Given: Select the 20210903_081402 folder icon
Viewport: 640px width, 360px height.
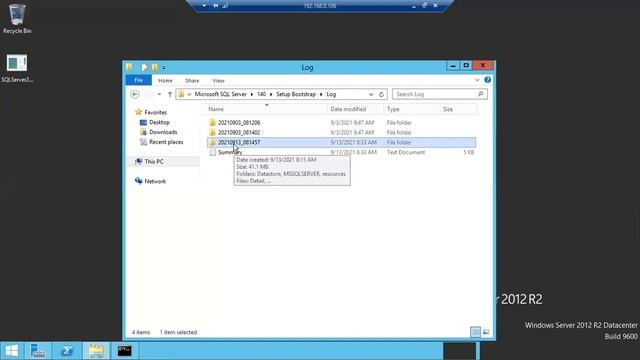Looking at the screenshot, I should point(212,132).
